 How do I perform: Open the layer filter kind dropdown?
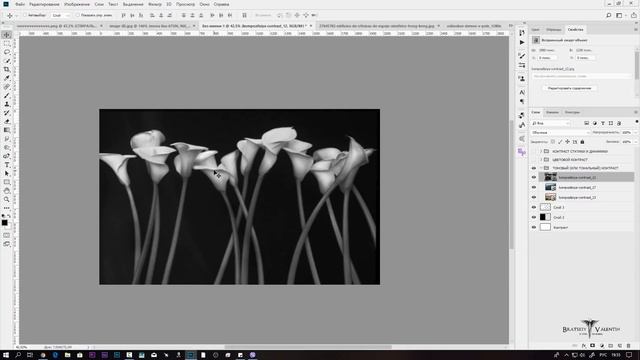coord(551,123)
